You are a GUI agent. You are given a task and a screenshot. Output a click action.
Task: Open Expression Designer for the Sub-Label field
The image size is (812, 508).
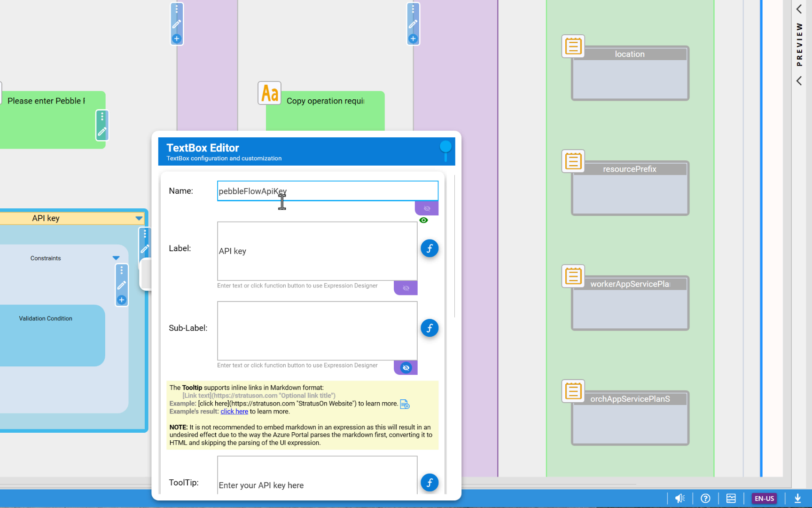(x=429, y=328)
